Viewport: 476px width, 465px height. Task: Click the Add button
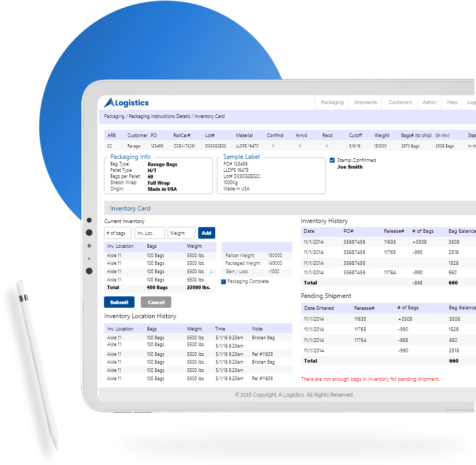point(206,233)
